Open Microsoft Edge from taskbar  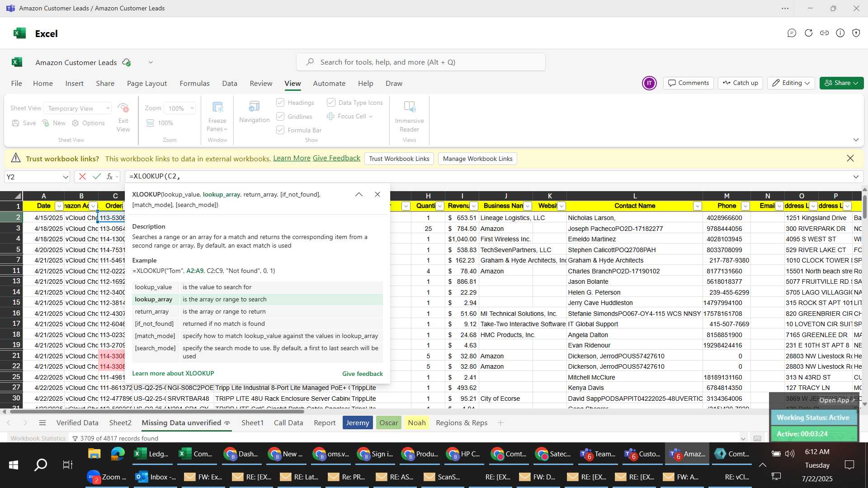coord(118,454)
